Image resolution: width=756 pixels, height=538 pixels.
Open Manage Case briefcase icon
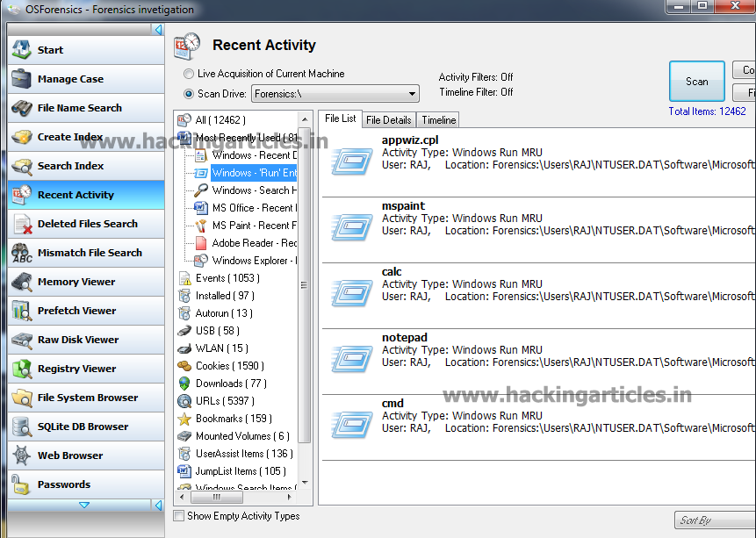coord(22,79)
